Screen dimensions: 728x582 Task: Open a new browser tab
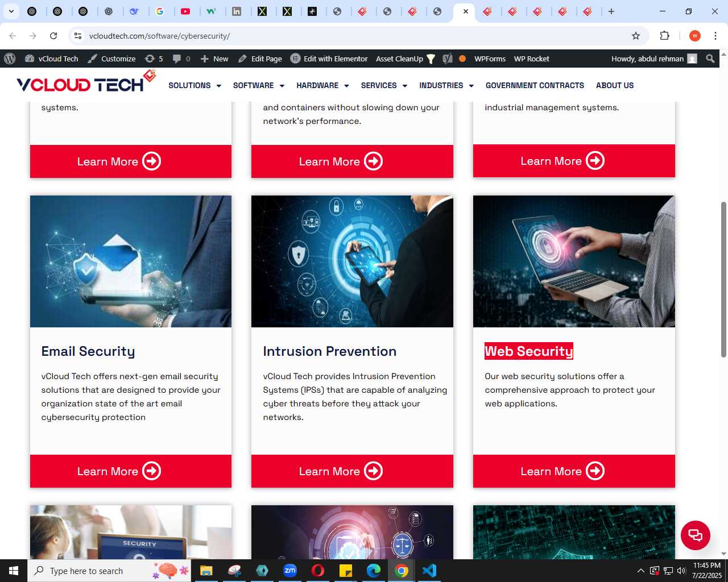coord(611,11)
